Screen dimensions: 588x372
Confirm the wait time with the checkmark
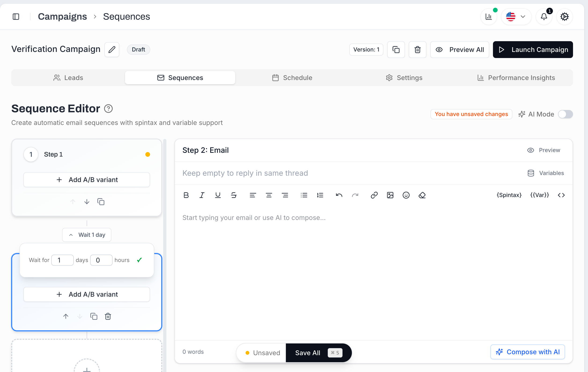tap(140, 260)
